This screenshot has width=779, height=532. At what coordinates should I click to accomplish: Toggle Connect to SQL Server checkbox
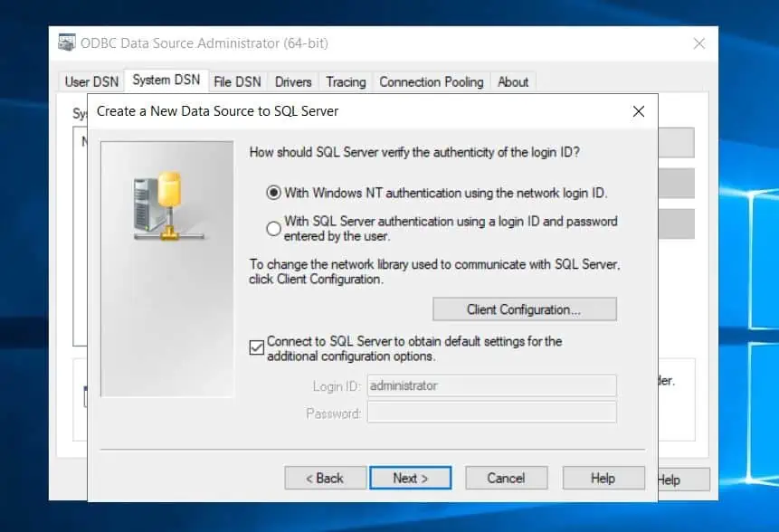point(257,347)
